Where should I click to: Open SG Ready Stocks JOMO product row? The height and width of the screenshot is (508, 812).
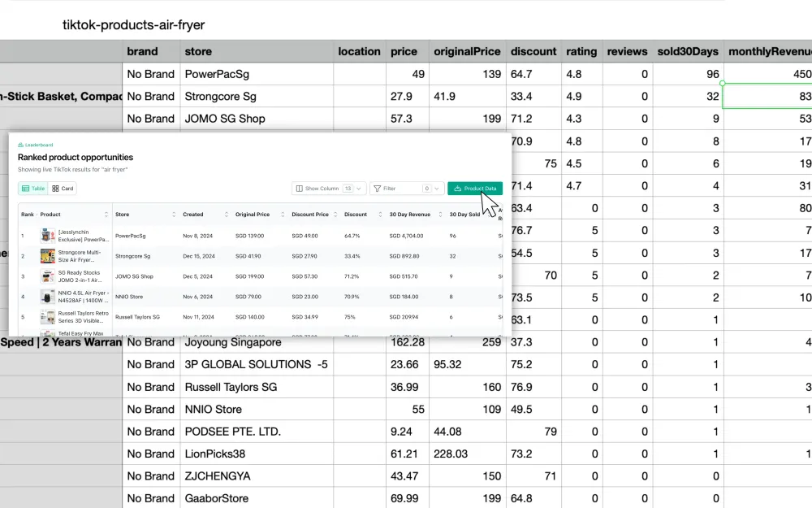click(x=261, y=276)
